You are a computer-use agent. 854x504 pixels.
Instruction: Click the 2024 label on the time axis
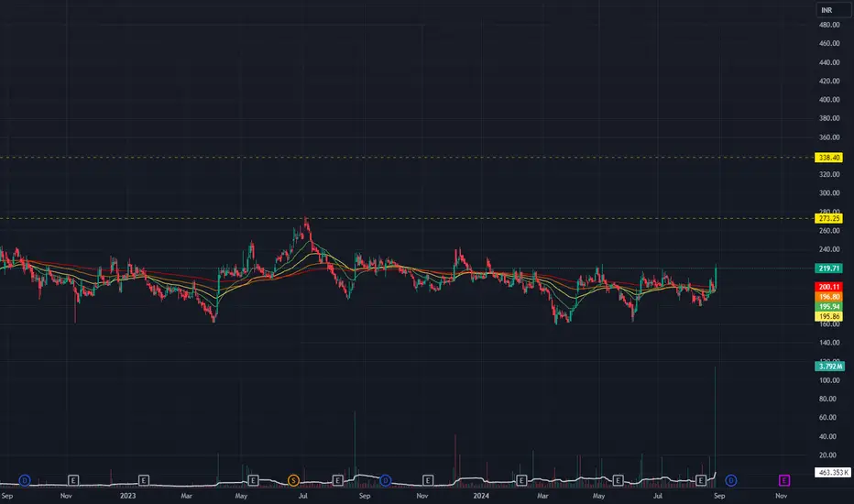tap(481, 496)
